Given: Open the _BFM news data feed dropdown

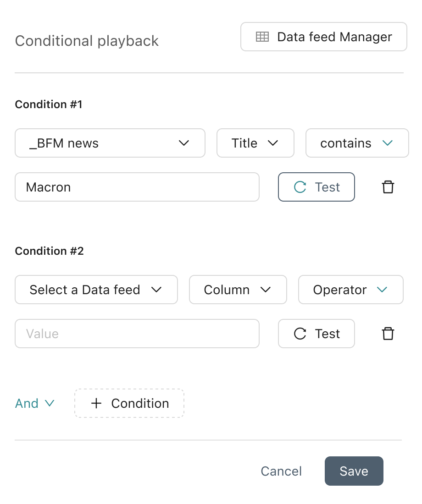Looking at the screenshot, I should (110, 143).
